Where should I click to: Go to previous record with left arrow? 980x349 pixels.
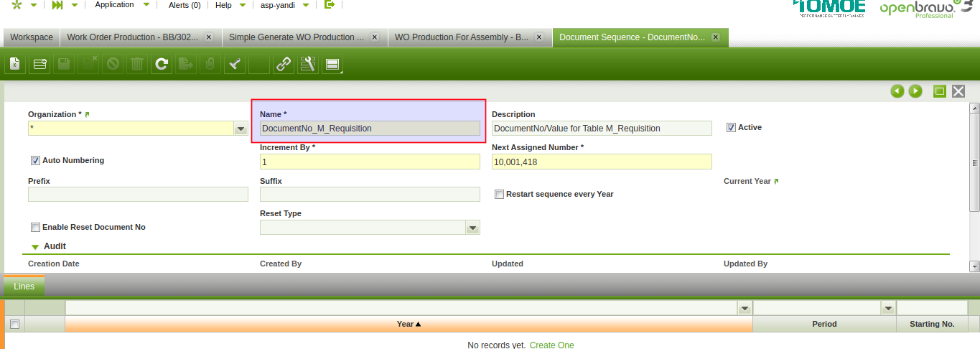pos(897,91)
